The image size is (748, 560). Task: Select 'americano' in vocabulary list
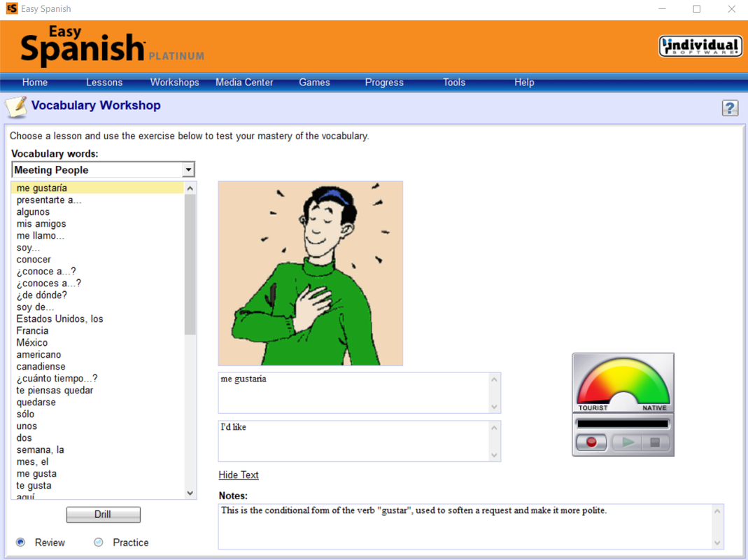(97, 355)
